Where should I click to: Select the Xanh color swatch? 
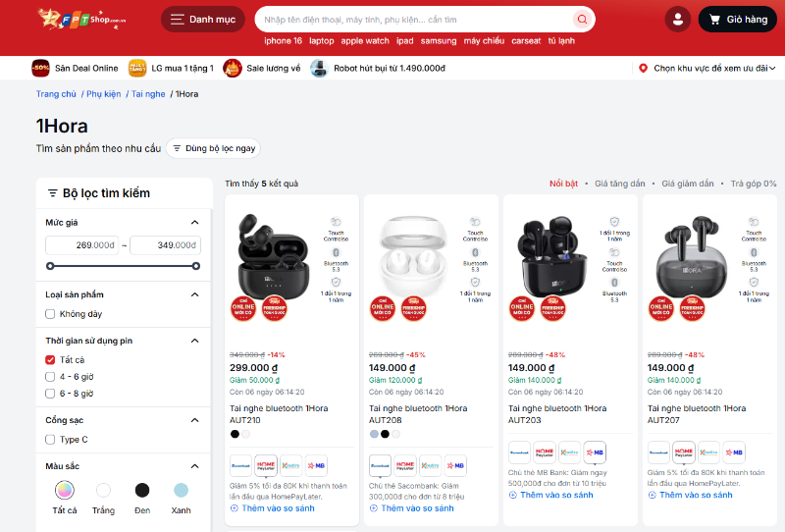[x=181, y=490]
